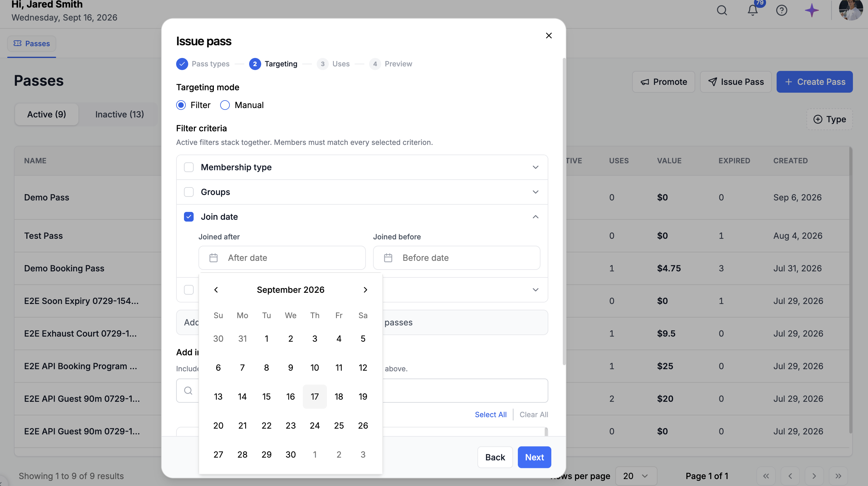Click the magnifier icon in member search box
The width and height of the screenshot is (868, 486).
click(x=188, y=391)
